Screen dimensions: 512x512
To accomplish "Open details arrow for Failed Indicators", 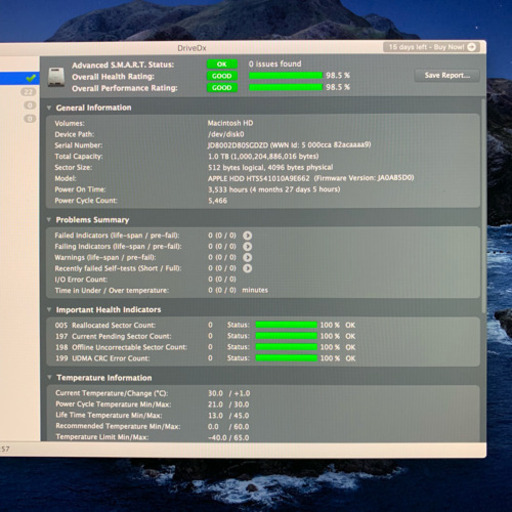I will point(247,235).
